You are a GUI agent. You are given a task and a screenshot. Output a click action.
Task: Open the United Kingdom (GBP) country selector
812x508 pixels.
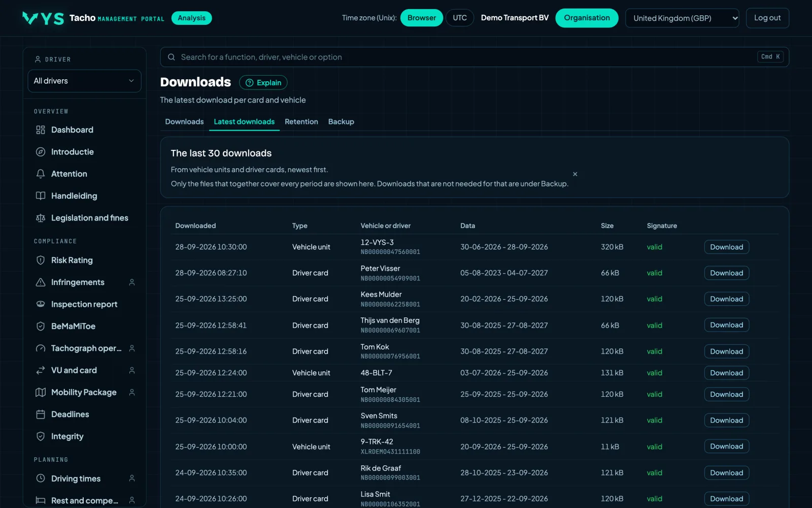click(682, 18)
